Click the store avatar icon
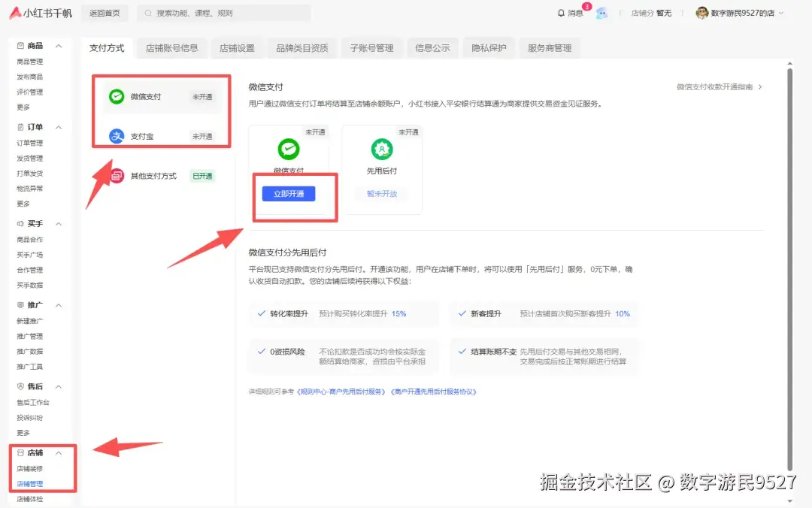This screenshot has width=812, height=508. coord(701,12)
